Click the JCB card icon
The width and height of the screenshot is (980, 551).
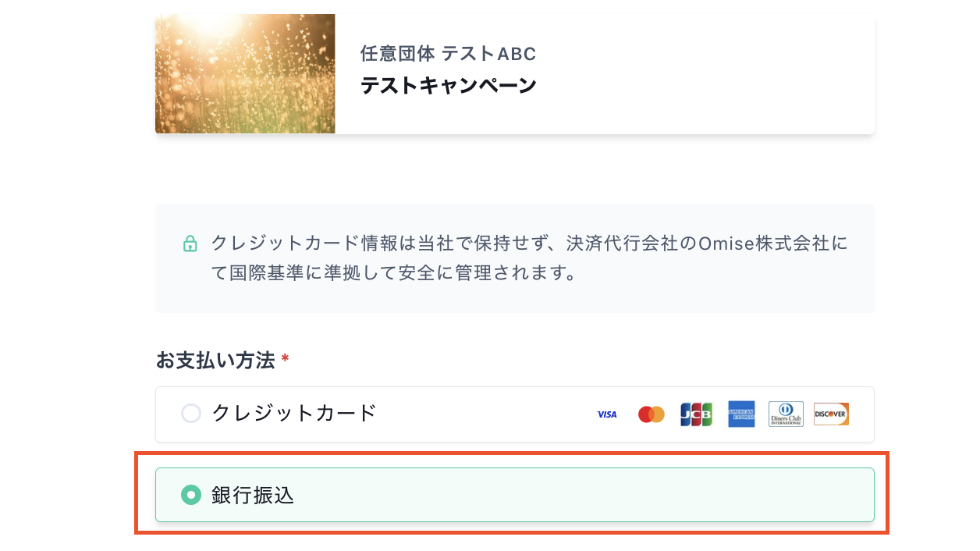click(696, 414)
